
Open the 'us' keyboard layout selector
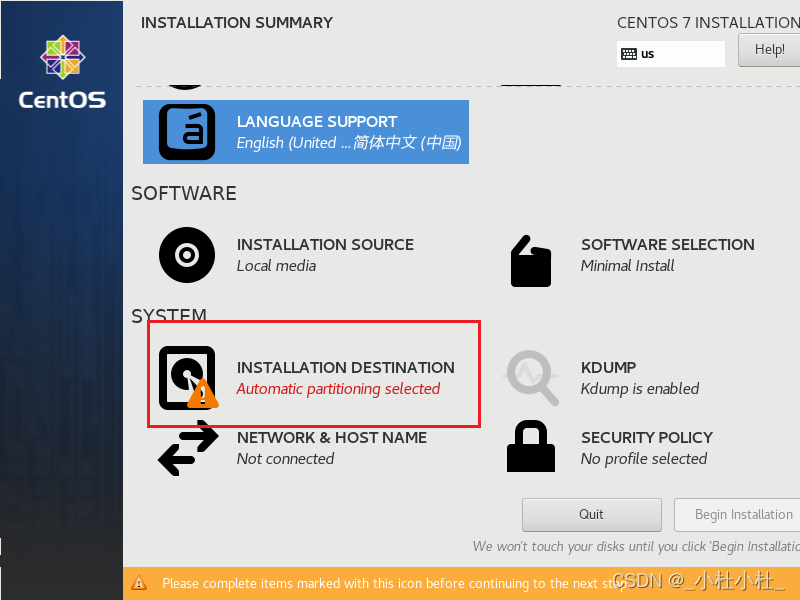[670, 54]
